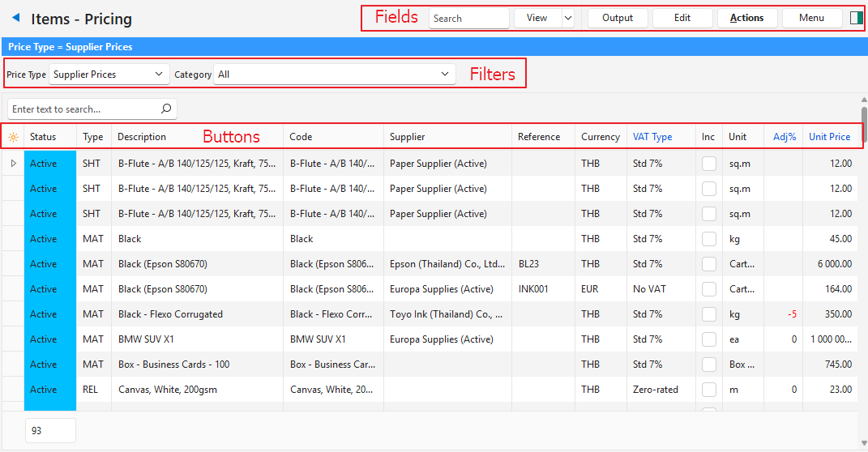
Task: Click the Edit button
Action: click(682, 18)
